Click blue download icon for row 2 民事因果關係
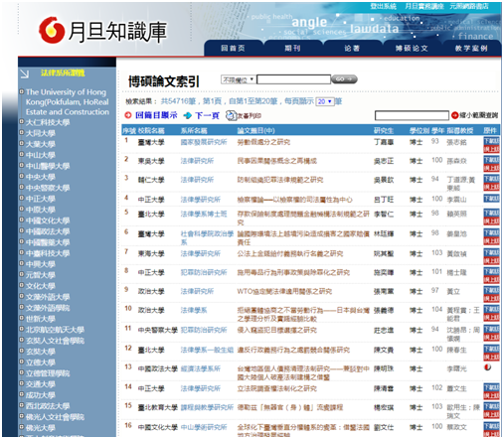 click(x=491, y=160)
